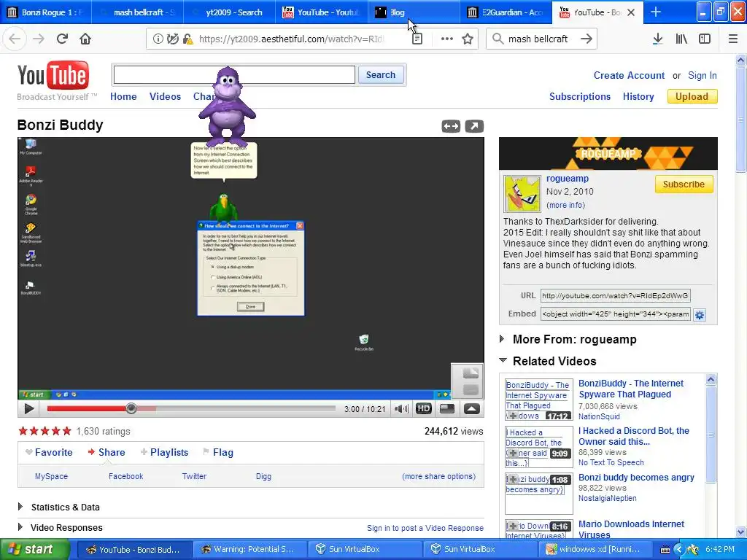Image resolution: width=747 pixels, height=560 pixels.
Task: Open a new browser tab
Action: point(656,12)
